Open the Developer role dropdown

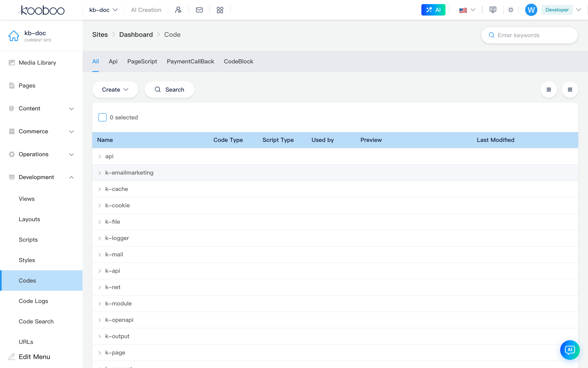pyautogui.click(x=561, y=10)
